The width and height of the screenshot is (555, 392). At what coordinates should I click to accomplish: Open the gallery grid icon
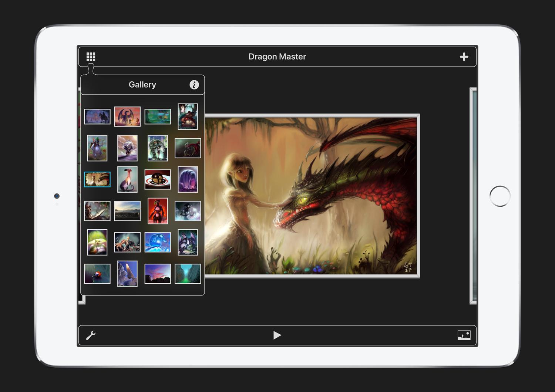(x=91, y=57)
